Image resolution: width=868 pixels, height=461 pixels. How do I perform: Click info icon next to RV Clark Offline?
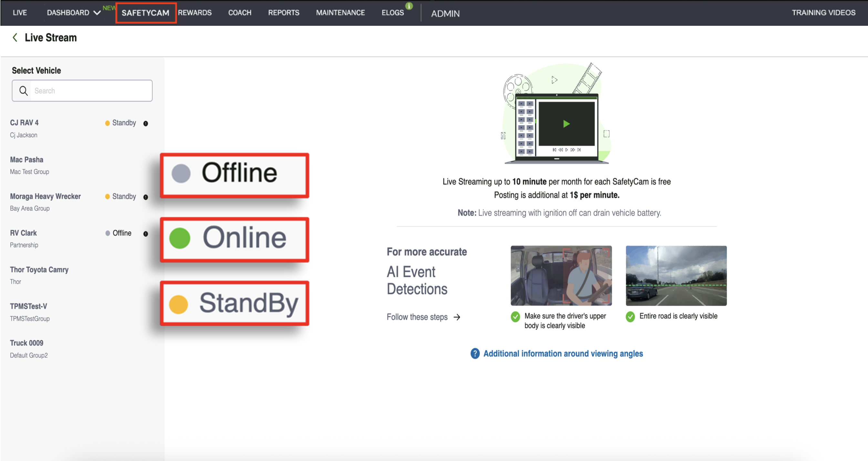146,233
